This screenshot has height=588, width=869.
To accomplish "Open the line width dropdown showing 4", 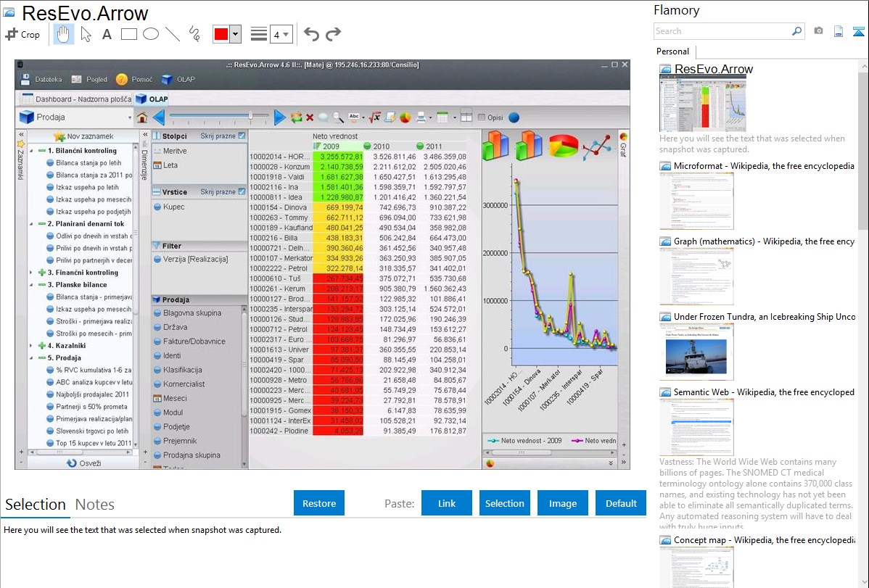I will 281,34.
